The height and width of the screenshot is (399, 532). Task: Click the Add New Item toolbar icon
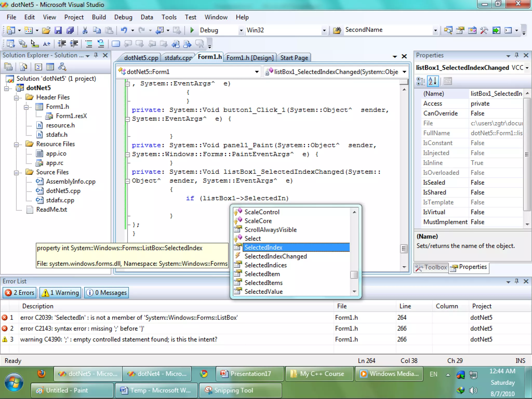pos(28,30)
